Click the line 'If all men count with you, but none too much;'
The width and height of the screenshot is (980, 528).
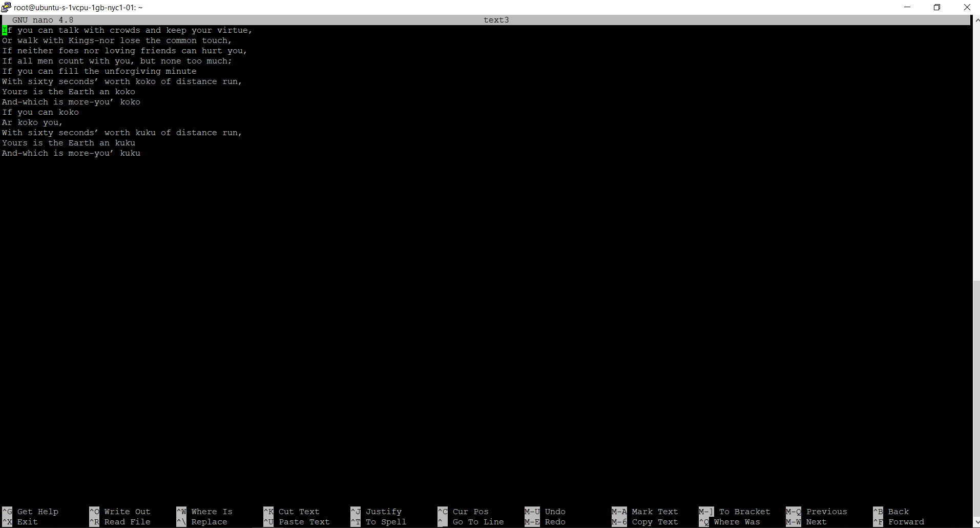pyautogui.click(x=117, y=61)
